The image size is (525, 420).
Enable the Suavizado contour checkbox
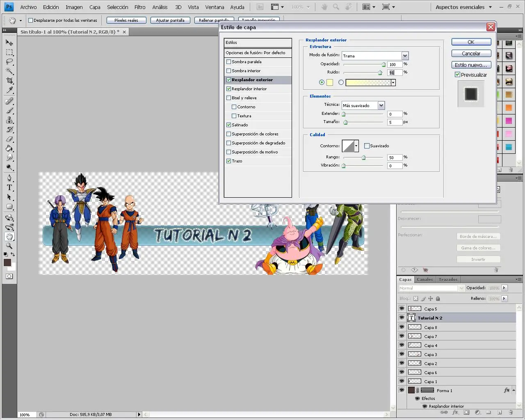367,146
